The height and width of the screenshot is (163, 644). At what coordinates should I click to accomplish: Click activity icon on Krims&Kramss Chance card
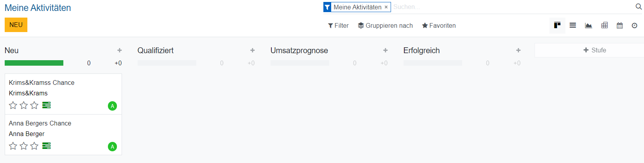click(47, 105)
